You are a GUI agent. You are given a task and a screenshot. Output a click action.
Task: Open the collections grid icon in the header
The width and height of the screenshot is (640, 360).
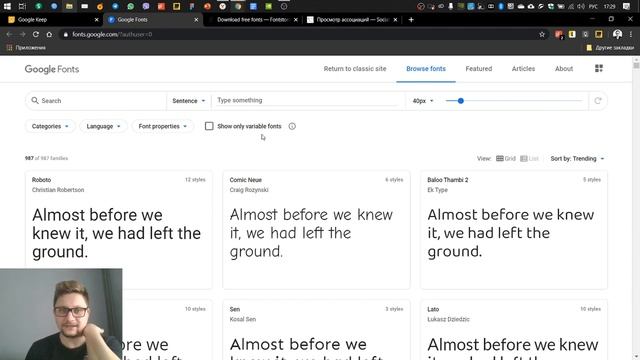[x=599, y=69]
